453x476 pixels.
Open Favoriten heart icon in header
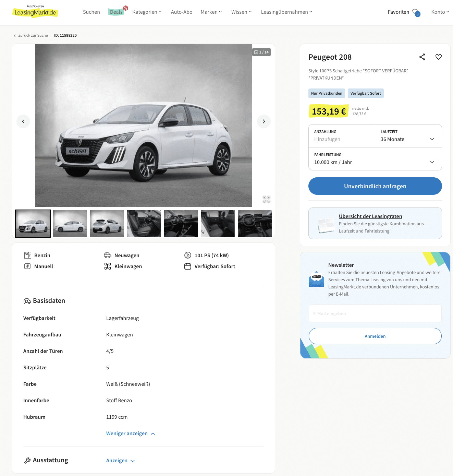(x=416, y=13)
